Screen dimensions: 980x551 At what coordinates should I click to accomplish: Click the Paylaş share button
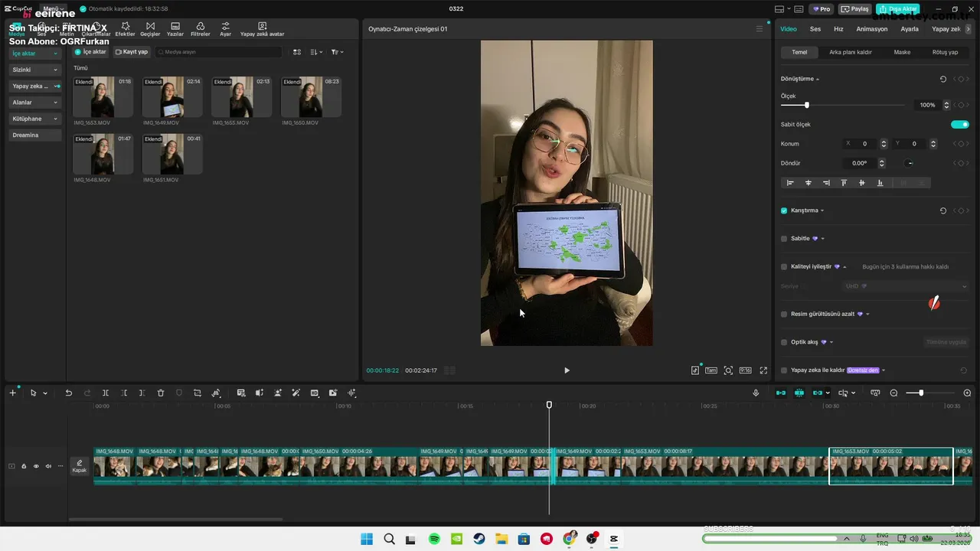855,9
